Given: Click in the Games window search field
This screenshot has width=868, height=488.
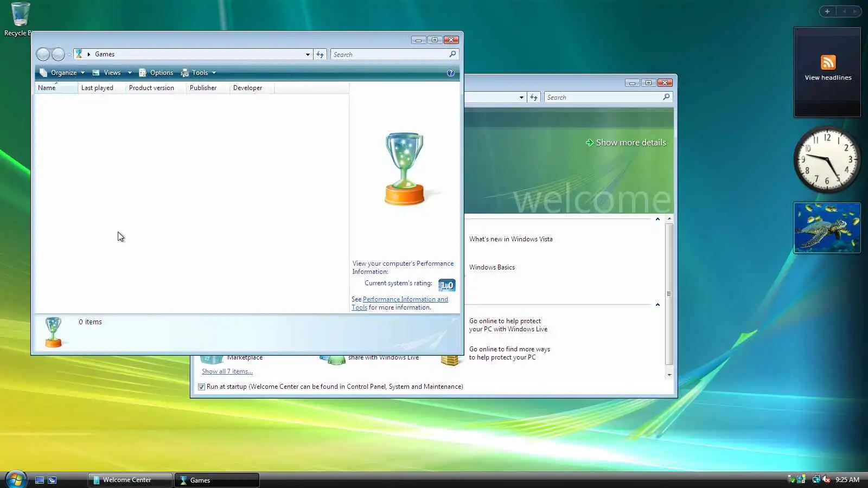Looking at the screenshot, I should pos(390,54).
